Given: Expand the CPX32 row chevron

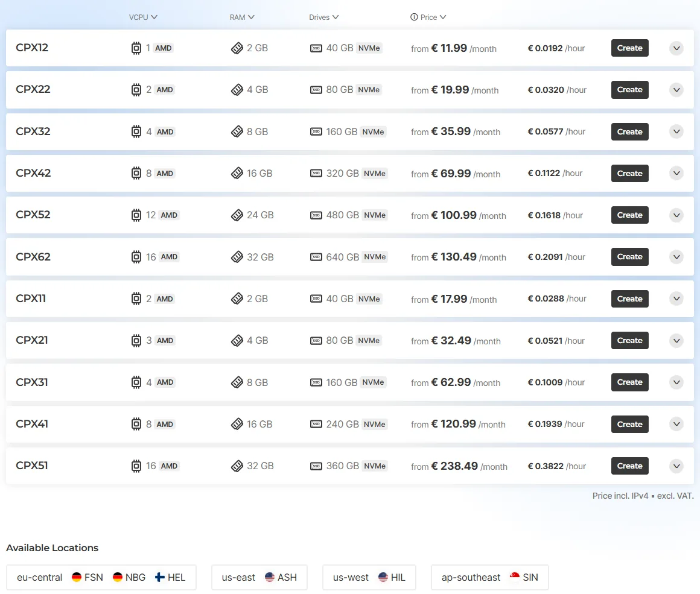Looking at the screenshot, I should tap(676, 131).
